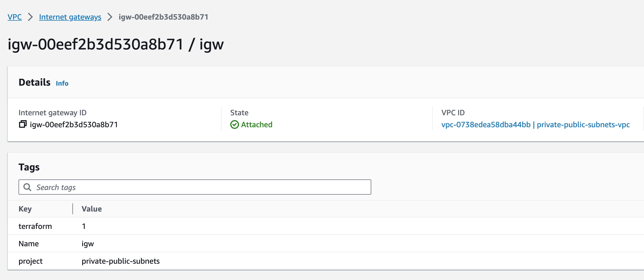Viewport: 644px width, 280px height.
Task: Open vpc-0738edea58dba44bb private-public-subnets-vpc link
Action: click(535, 125)
